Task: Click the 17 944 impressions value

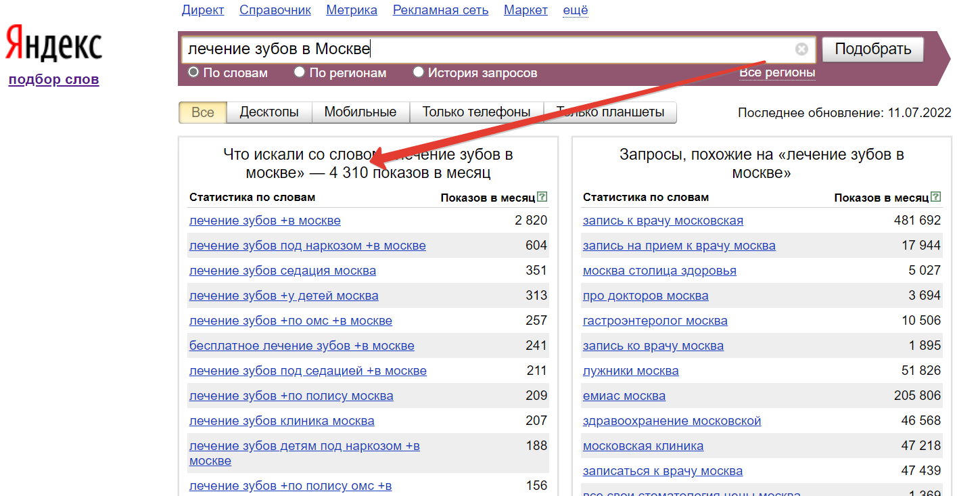Action: 921,246
